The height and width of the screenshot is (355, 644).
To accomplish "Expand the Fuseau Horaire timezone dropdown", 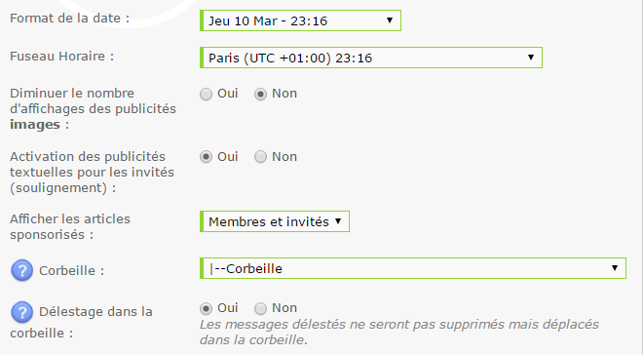I will click(x=371, y=58).
